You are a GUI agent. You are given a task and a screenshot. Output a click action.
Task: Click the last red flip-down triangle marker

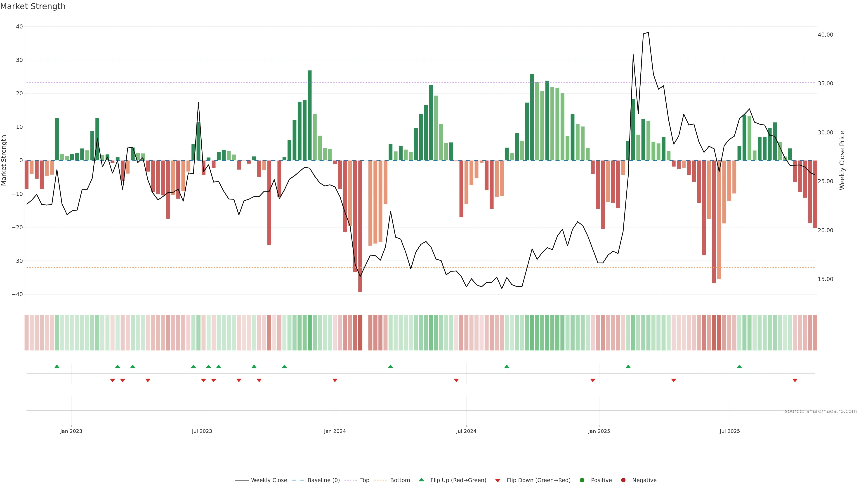pos(795,380)
